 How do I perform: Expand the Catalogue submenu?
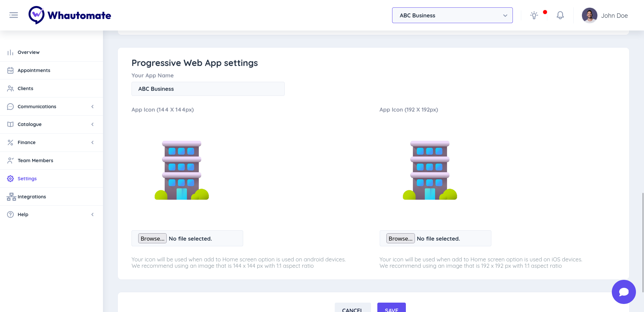point(92,124)
